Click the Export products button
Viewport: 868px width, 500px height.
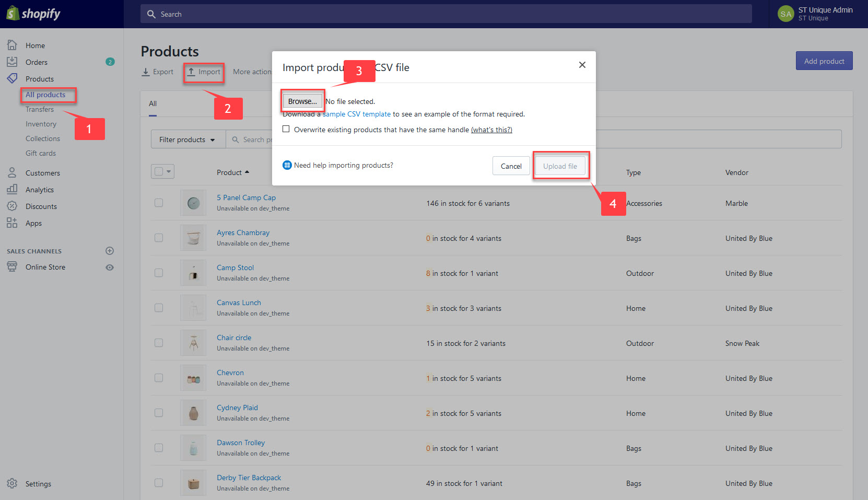158,72
